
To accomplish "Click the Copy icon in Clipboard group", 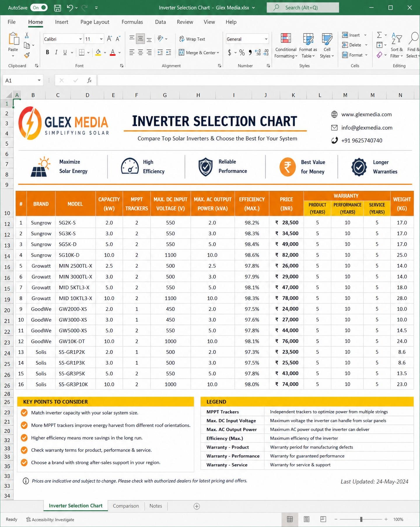I will click(27, 45).
